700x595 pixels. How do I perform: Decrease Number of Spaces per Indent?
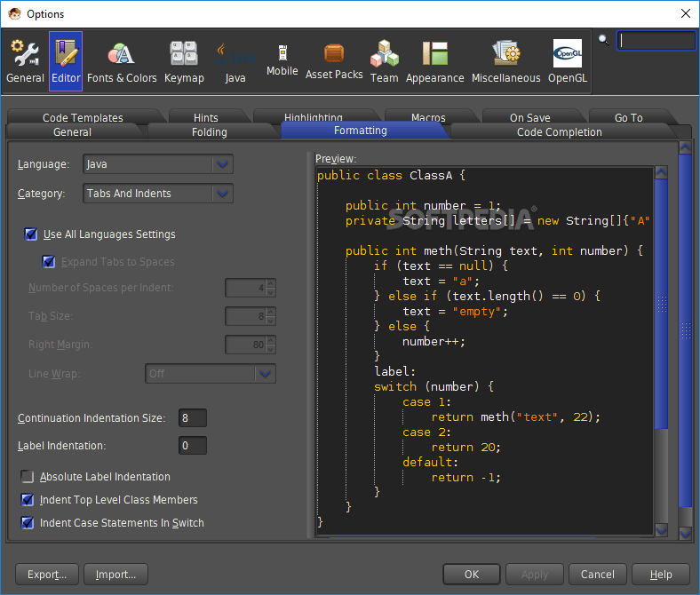click(271, 293)
